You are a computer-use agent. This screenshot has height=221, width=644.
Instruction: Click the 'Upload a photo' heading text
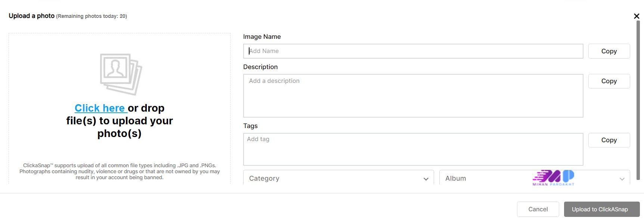pyautogui.click(x=32, y=16)
